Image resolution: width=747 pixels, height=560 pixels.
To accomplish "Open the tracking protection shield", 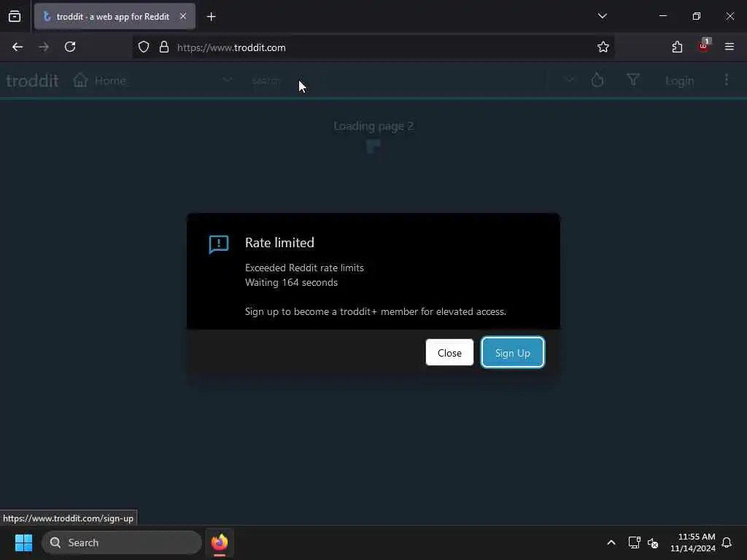I will pyautogui.click(x=144, y=47).
